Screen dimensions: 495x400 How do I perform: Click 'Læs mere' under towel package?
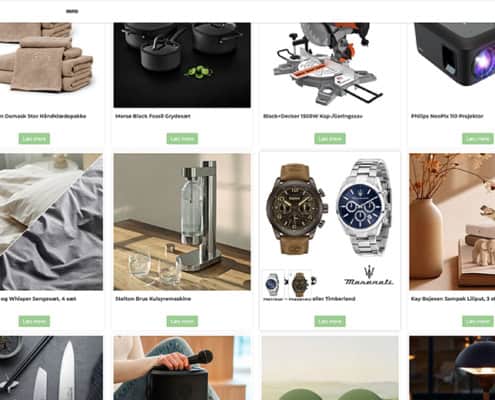tap(34, 139)
